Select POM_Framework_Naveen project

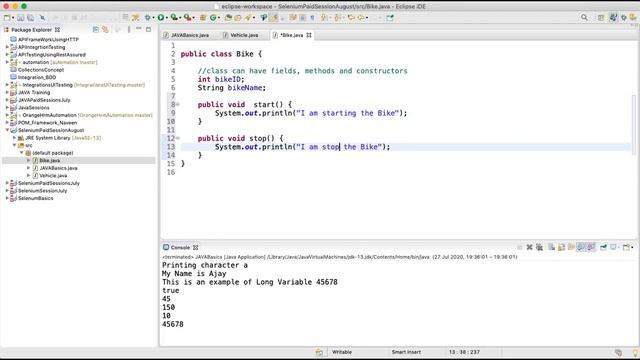pos(47,122)
